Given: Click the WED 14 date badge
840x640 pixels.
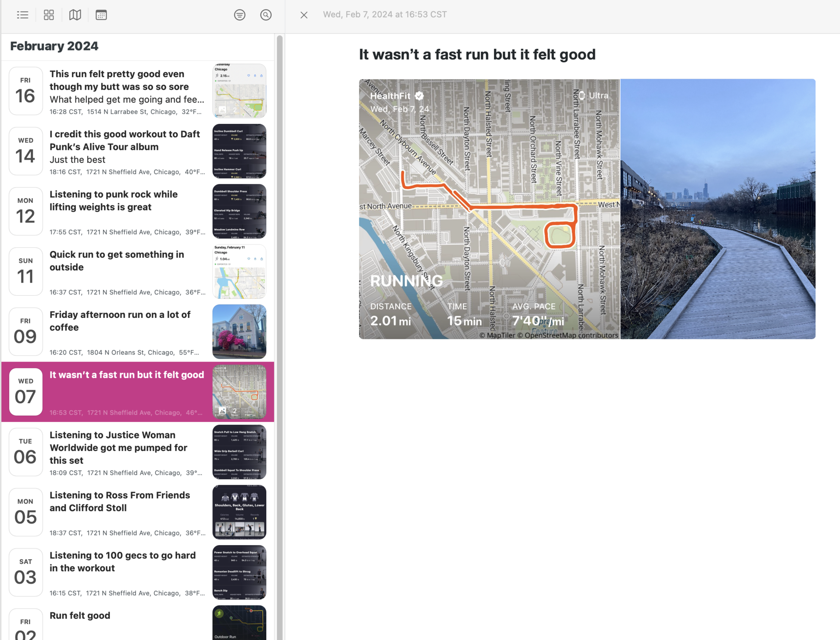Looking at the screenshot, I should [26, 151].
